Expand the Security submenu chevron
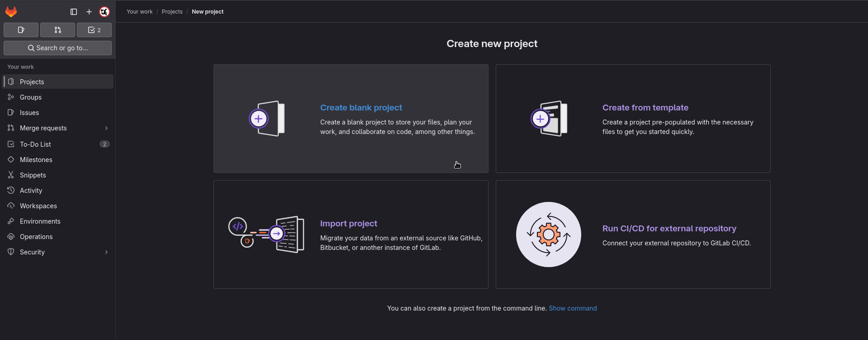The image size is (868, 340). [x=106, y=252]
